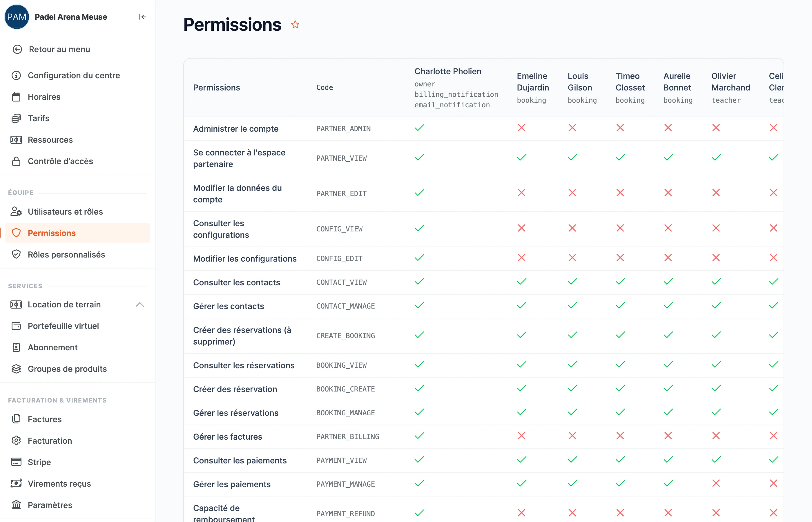Click the info icon for Configuration du centre
The height and width of the screenshot is (522, 812).
point(16,75)
